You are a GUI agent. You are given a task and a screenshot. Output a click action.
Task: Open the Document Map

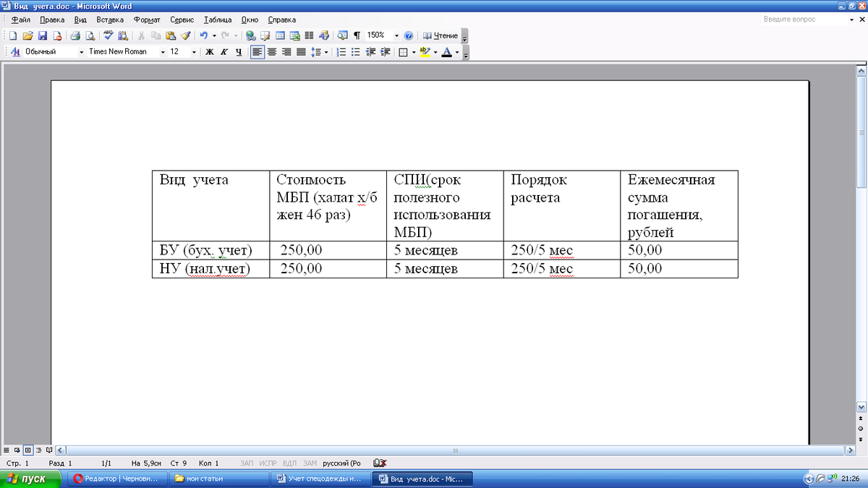click(342, 35)
